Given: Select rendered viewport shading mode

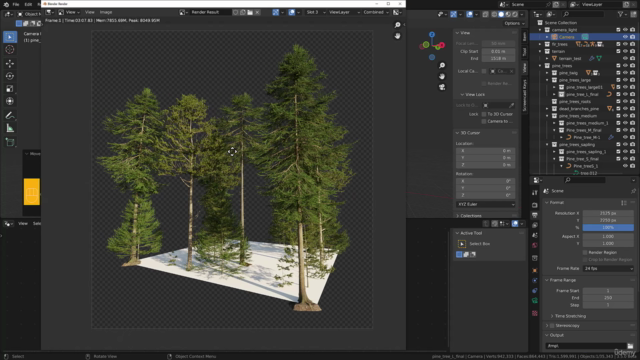Looking at the screenshot, I should coord(515,14).
